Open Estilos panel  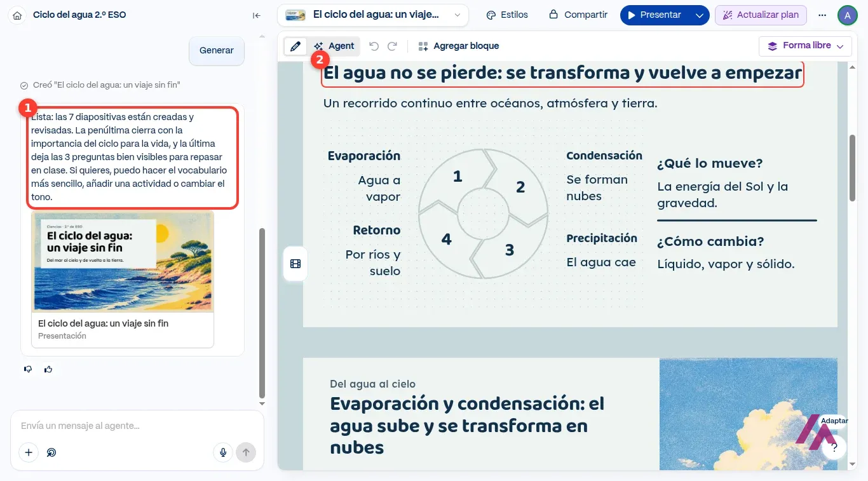pos(507,15)
